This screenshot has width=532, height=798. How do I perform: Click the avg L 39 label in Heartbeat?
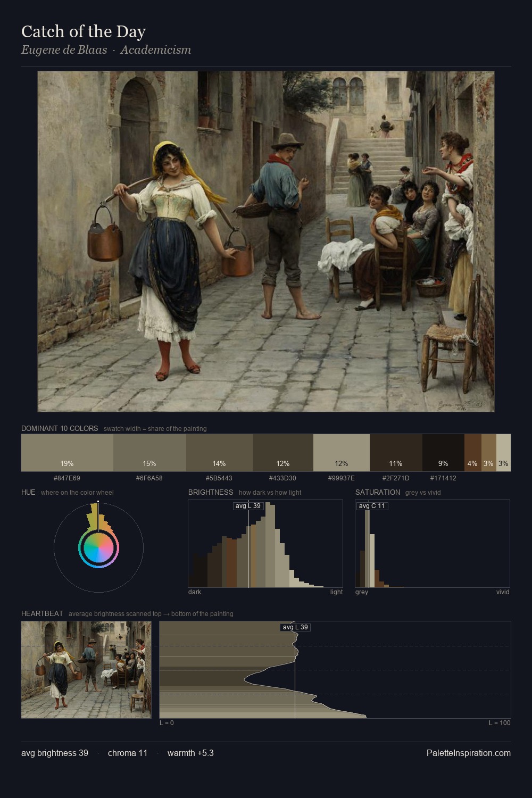[x=295, y=627]
